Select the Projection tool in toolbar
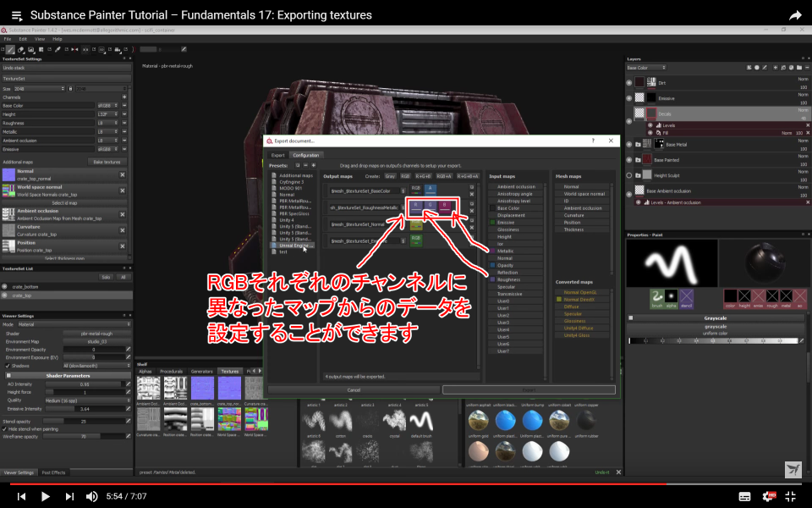This screenshot has height=508, width=812. coord(31,50)
